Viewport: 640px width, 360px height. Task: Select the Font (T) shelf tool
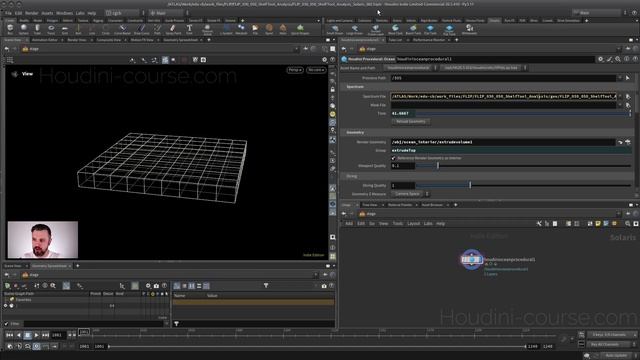(x=189, y=29)
